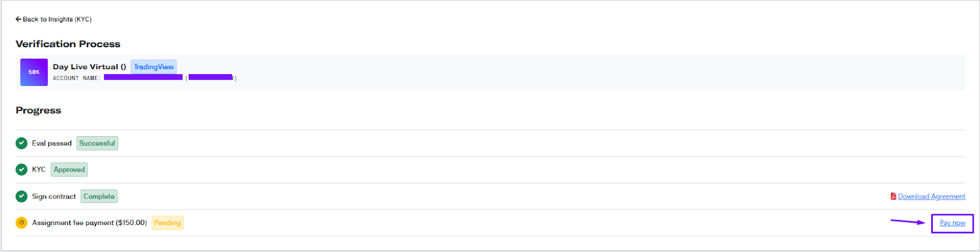Click the Progress section heading
Image resolution: width=980 pixels, height=252 pixels.
[39, 110]
